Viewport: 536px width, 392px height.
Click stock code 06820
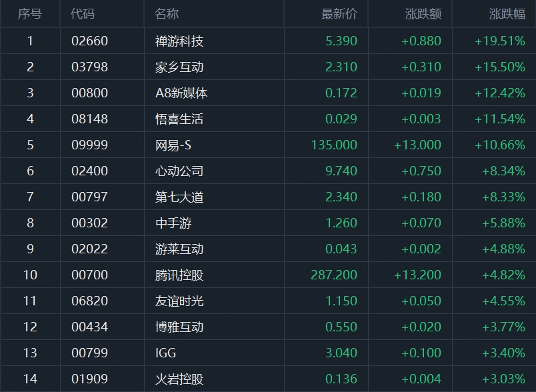(x=89, y=301)
